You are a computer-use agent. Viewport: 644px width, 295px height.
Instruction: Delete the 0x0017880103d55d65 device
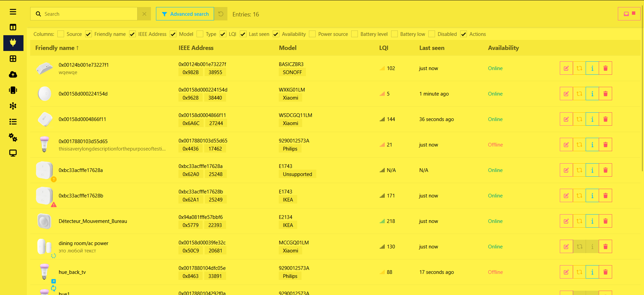pyautogui.click(x=605, y=144)
